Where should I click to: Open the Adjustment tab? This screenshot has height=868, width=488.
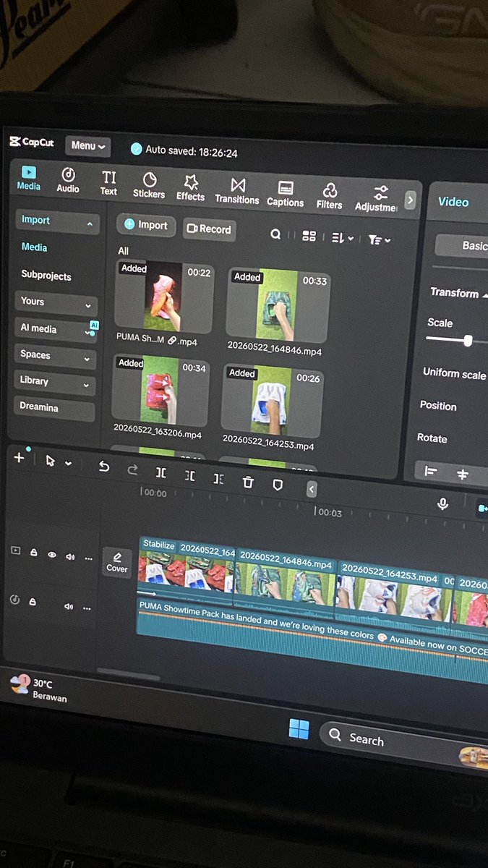coord(376,198)
